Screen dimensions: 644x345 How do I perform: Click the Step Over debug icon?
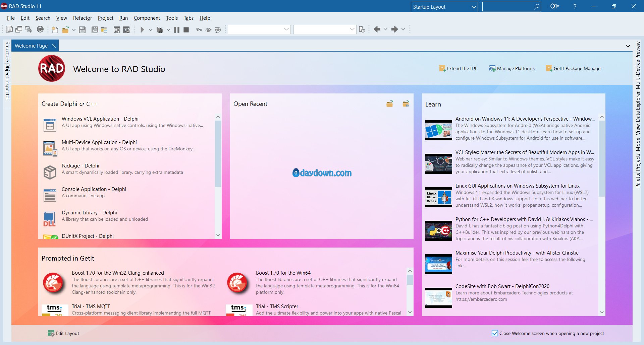(x=208, y=29)
